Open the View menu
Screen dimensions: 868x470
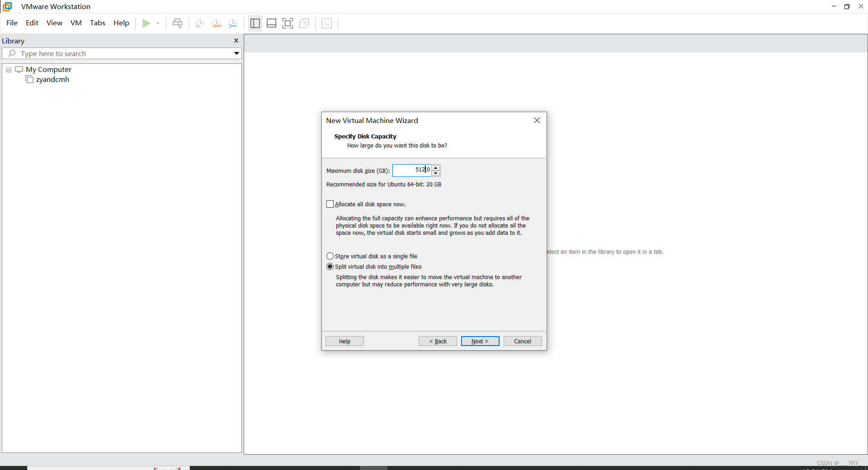pyautogui.click(x=54, y=23)
